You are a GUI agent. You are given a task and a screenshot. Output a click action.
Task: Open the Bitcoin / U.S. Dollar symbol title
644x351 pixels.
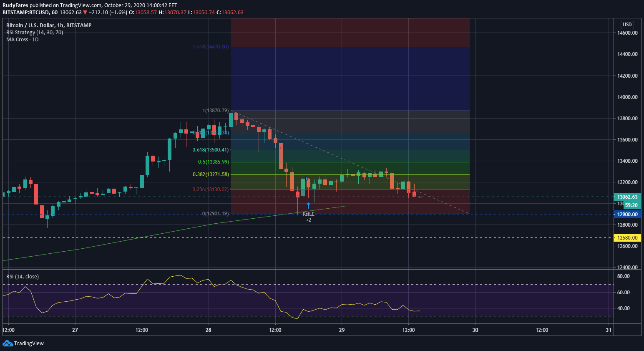49,25
